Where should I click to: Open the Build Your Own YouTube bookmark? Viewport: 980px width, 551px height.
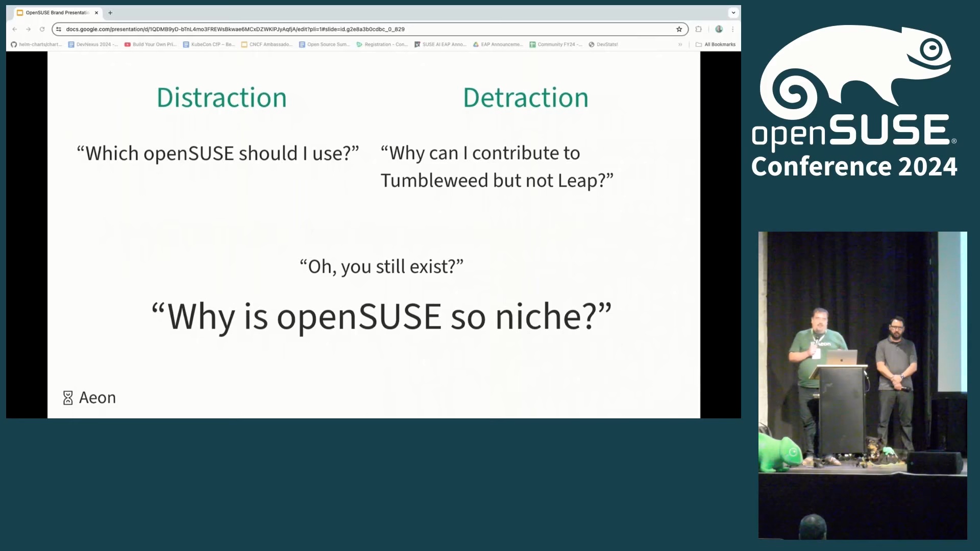tap(151, 44)
